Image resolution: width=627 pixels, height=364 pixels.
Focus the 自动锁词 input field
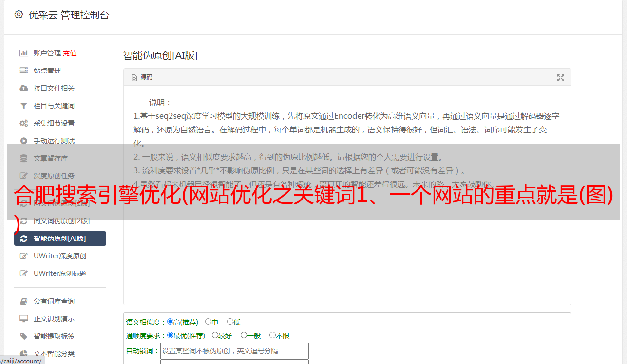234,351
